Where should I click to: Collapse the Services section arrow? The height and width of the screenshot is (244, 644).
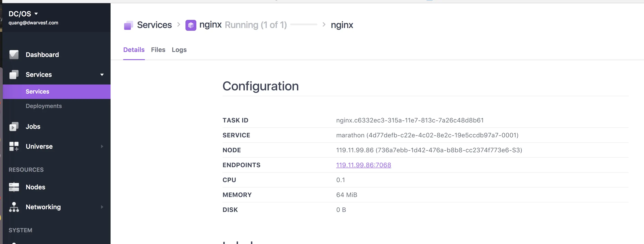(102, 75)
